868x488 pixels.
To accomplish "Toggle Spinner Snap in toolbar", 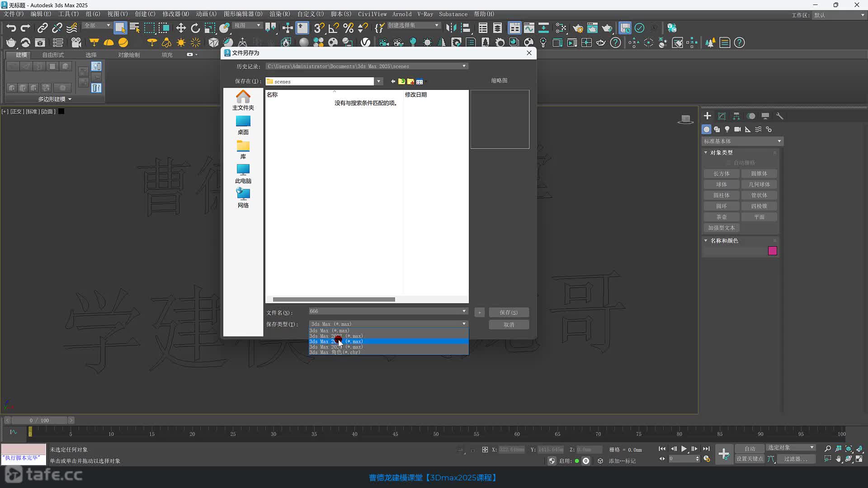I will (363, 28).
